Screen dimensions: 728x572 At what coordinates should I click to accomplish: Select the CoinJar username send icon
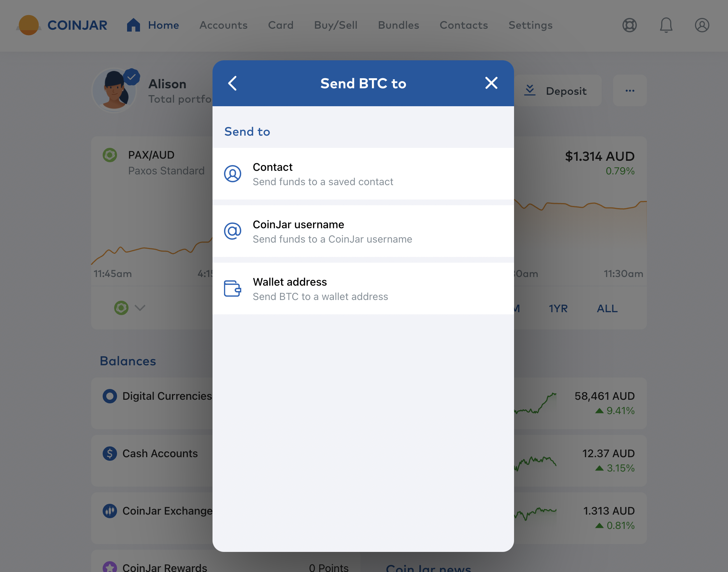232,230
